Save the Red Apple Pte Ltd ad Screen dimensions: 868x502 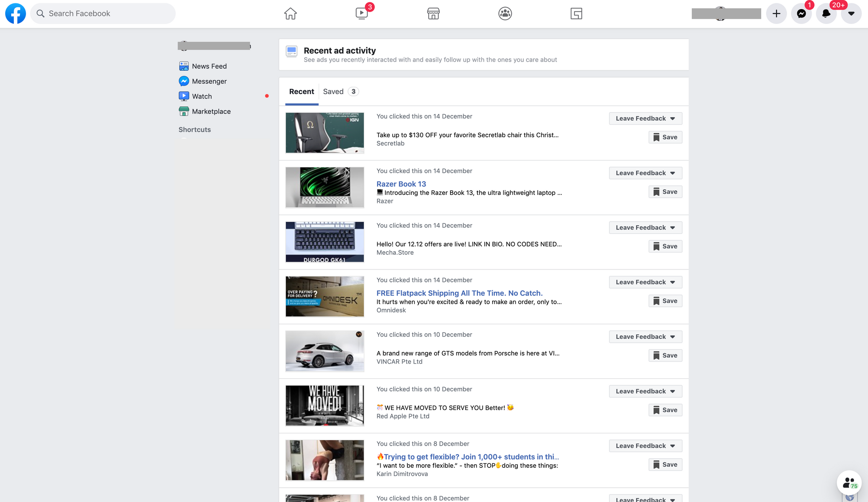[665, 410]
